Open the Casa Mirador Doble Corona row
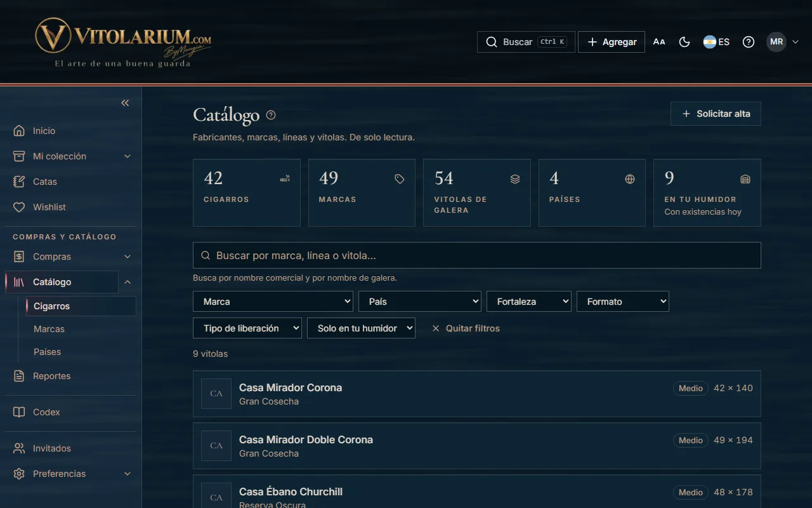 477,446
